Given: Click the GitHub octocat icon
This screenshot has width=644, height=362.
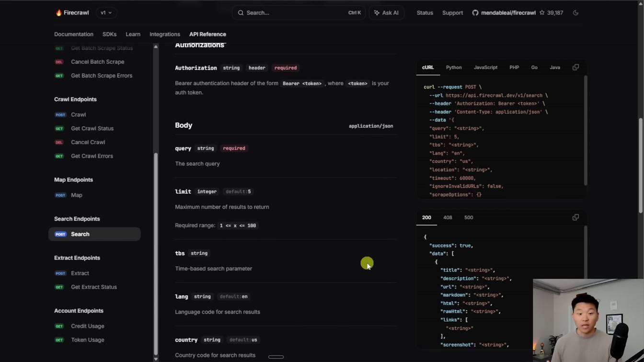Looking at the screenshot, I should tap(475, 13).
